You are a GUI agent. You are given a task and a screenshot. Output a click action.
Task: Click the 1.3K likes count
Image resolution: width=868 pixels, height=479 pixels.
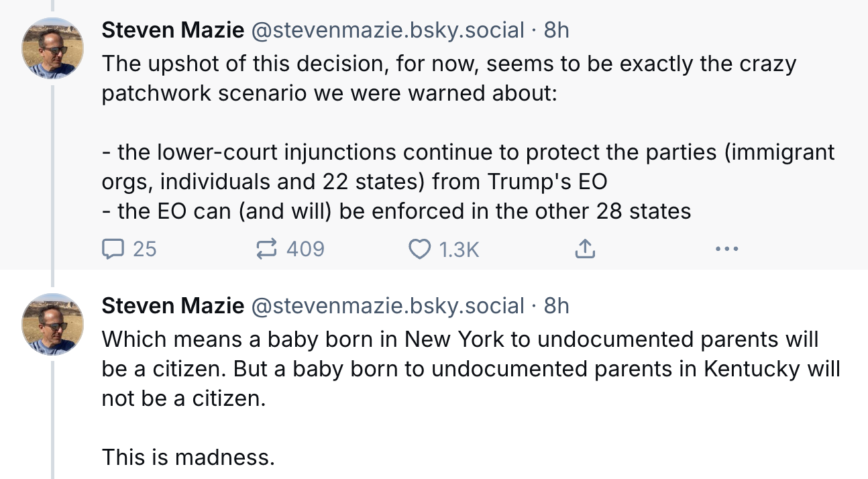pyautogui.click(x=459, y=250)
